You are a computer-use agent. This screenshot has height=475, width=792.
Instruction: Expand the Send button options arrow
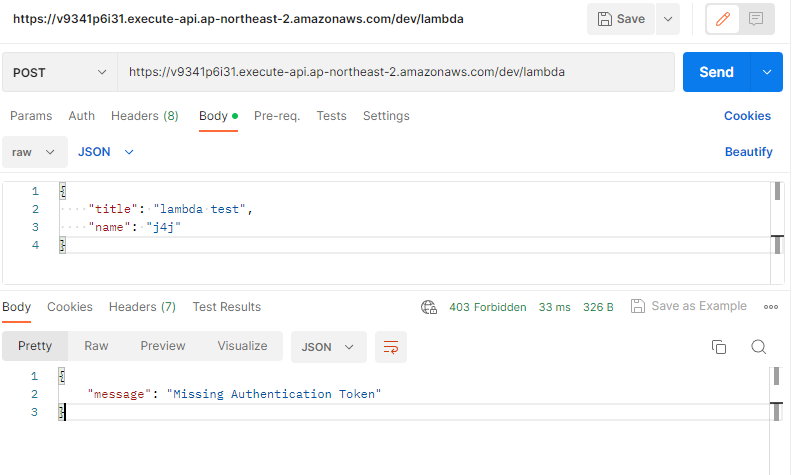(767, 72)
